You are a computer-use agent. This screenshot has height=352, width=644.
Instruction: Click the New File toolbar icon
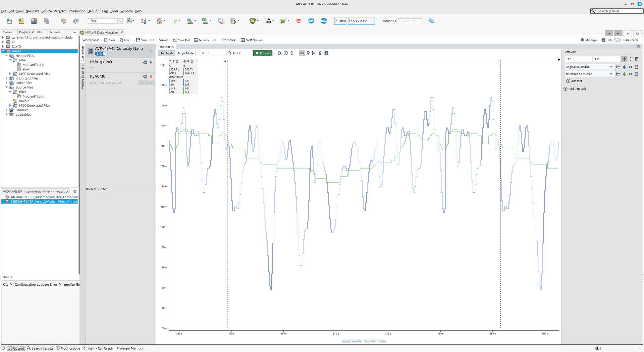click(9, 21)
